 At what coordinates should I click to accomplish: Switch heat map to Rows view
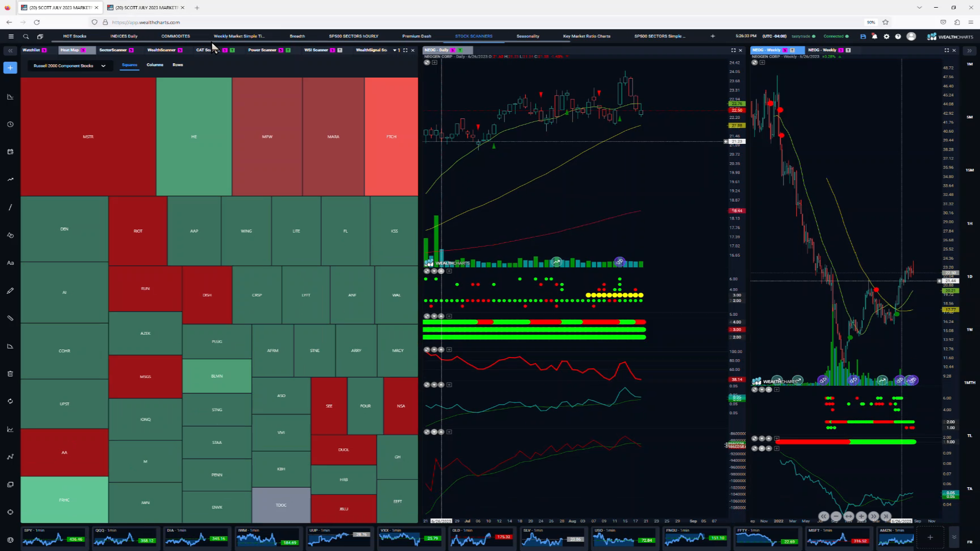point(178,65)
